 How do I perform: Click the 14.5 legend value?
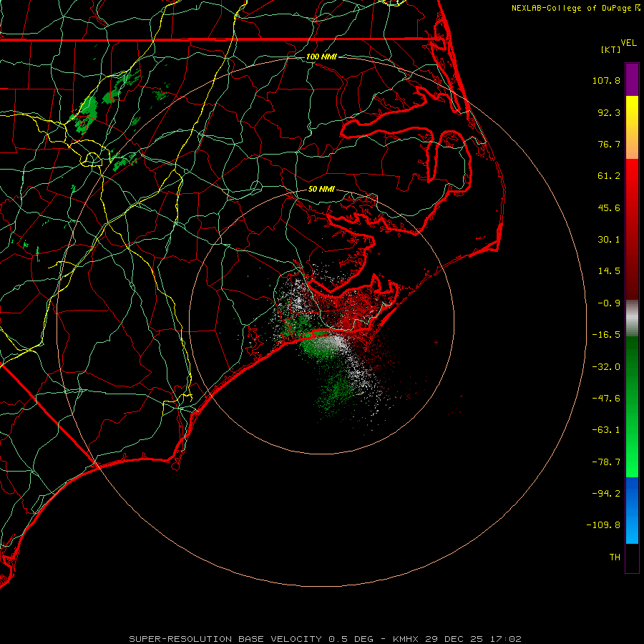[x=609, y=271]
